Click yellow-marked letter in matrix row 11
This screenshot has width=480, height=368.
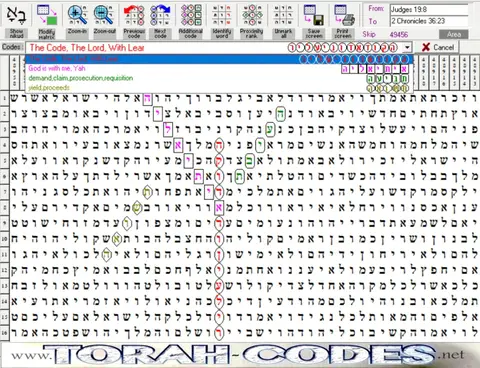[x=106, y=254]
